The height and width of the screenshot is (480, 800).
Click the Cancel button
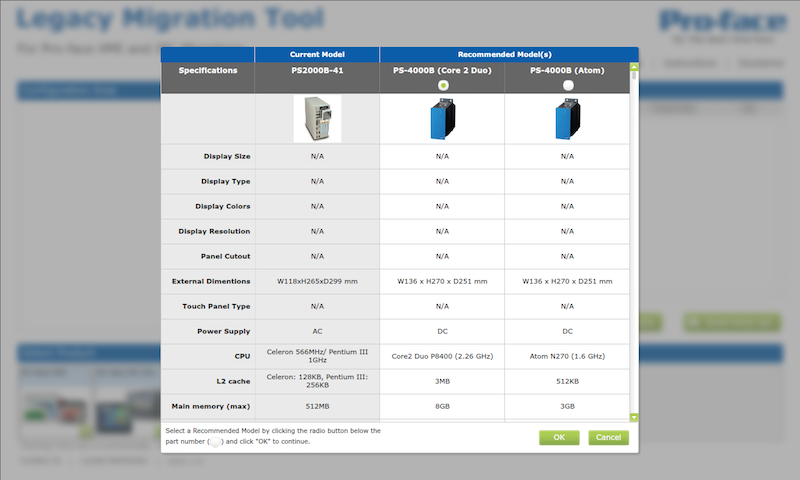pyautogui.click(x=608, y=437)
